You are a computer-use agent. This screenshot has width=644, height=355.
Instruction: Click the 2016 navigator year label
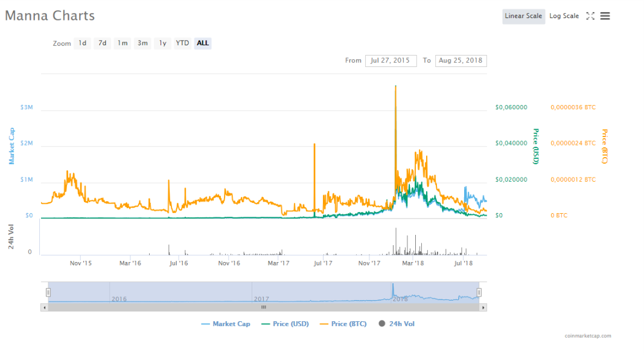119,299
